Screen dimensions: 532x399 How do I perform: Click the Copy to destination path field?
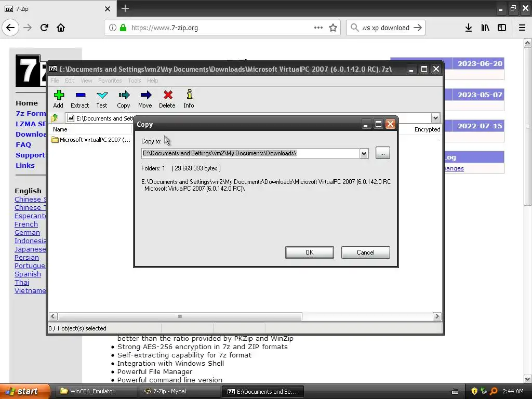(x=251, y=153)
